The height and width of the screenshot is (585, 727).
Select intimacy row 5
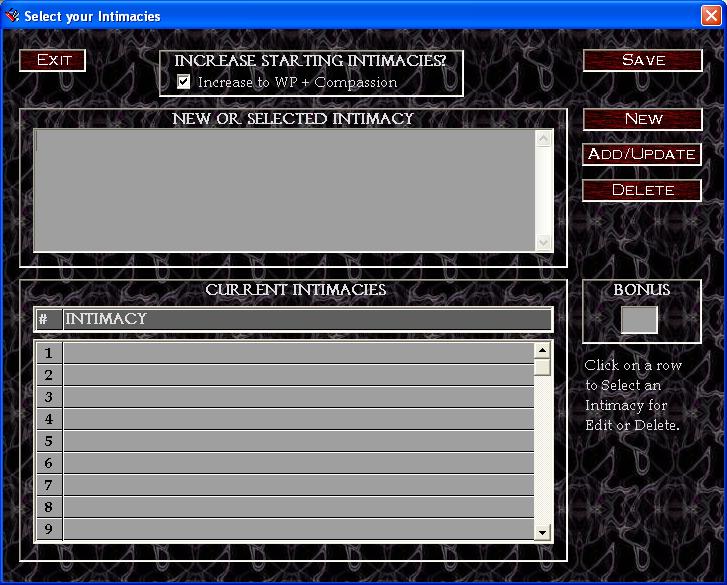tap(285, 441)
